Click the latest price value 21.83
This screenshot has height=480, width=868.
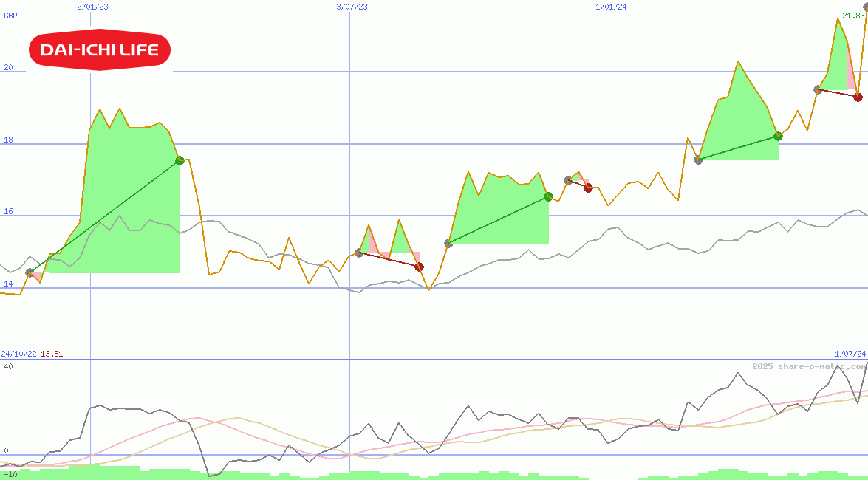(x=852, y=16)
